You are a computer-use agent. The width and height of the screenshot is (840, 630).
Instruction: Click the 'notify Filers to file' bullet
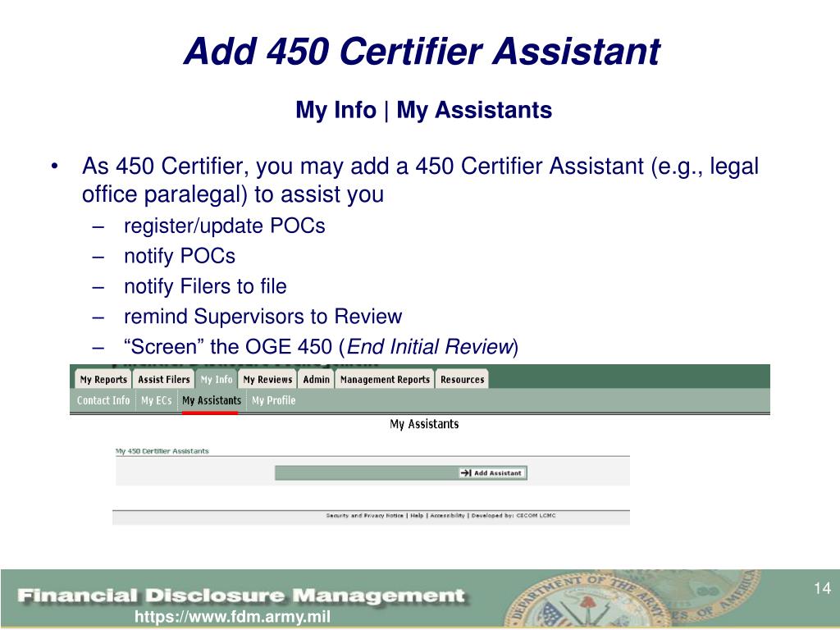pyautogui.click(x=205, y=286)
